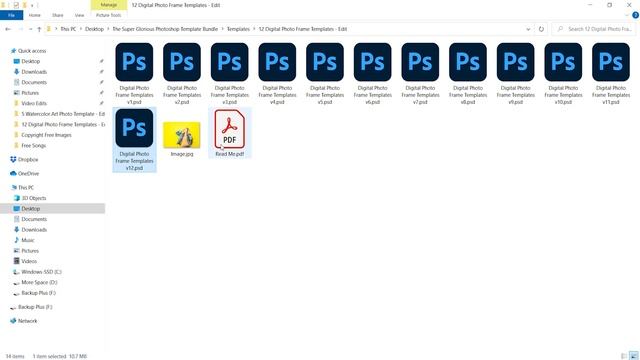Open pinned Documents under Quick access

click(x=34, y=82)
